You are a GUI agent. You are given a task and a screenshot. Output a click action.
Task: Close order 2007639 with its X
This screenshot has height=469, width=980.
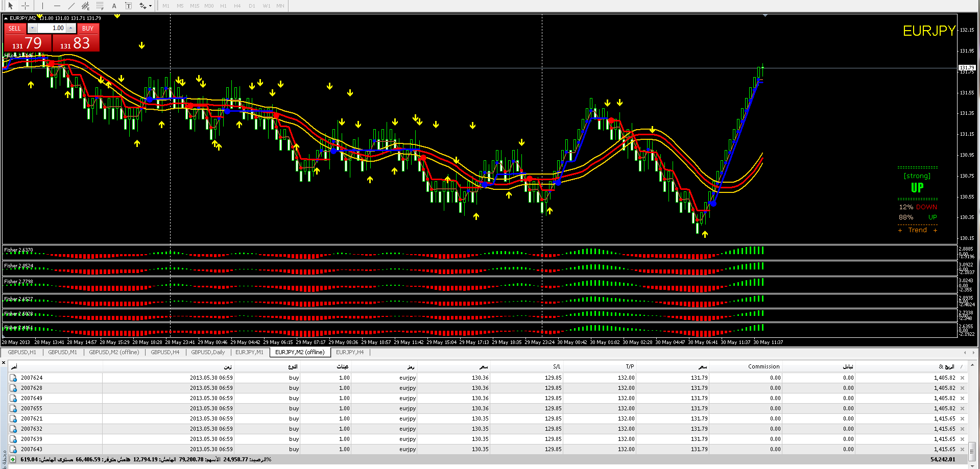coord(962,439)
